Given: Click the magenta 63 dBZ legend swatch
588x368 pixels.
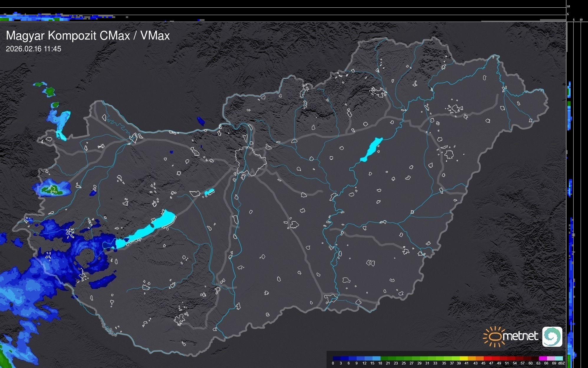Looking at the screenshot, I should [543, 358].
